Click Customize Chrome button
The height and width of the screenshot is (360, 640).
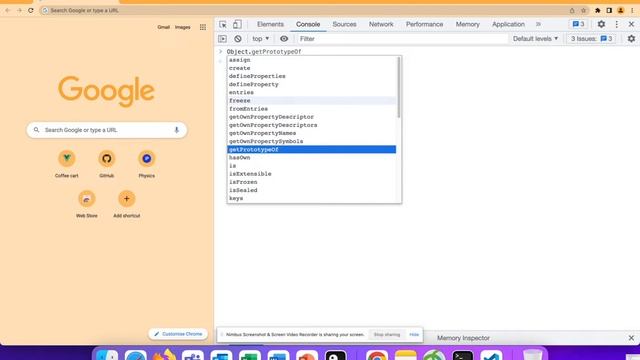178,334
